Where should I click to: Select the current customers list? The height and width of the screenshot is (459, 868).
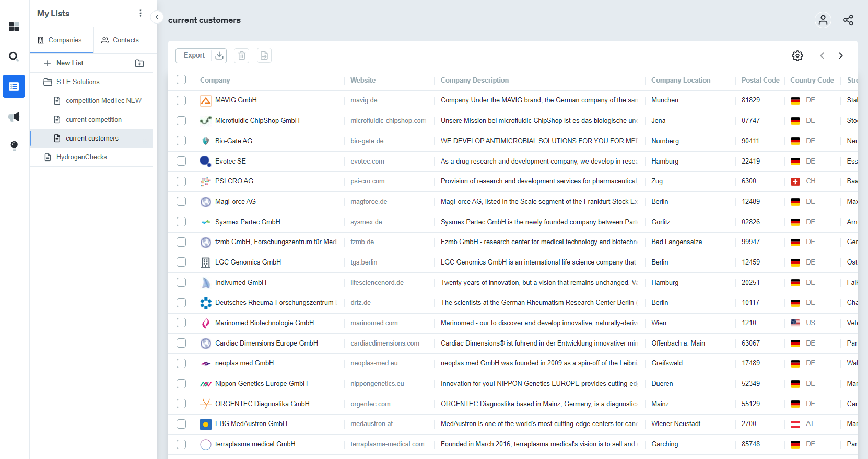click(x=91, y=139)
